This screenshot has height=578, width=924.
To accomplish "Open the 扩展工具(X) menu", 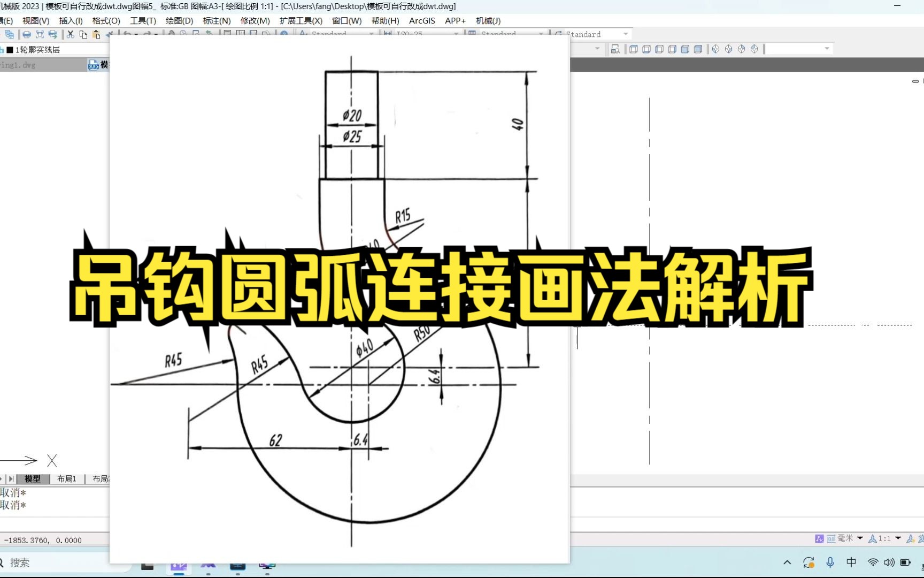I will coord(301,21).
